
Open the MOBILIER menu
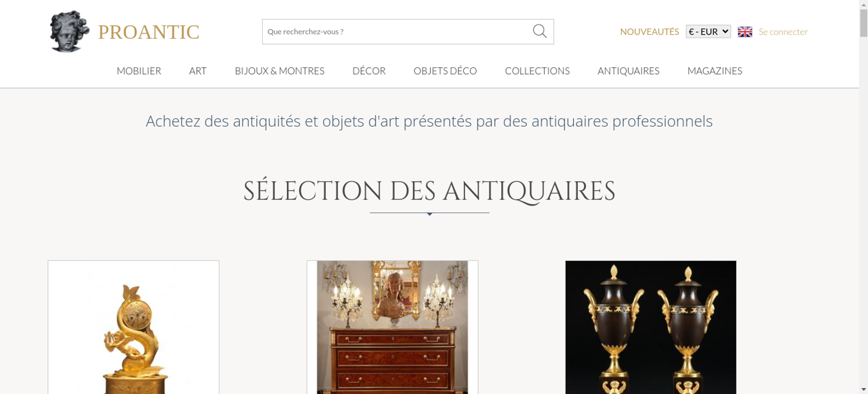(139, 71)
